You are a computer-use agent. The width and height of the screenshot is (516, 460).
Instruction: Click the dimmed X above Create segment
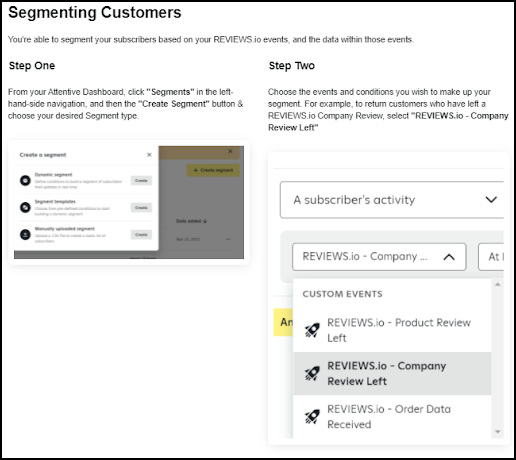230,151
